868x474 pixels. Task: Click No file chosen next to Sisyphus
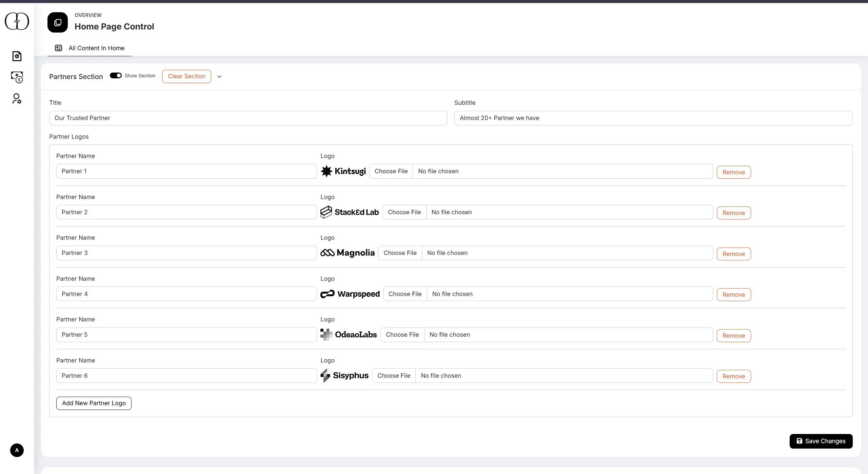[441, 376]
